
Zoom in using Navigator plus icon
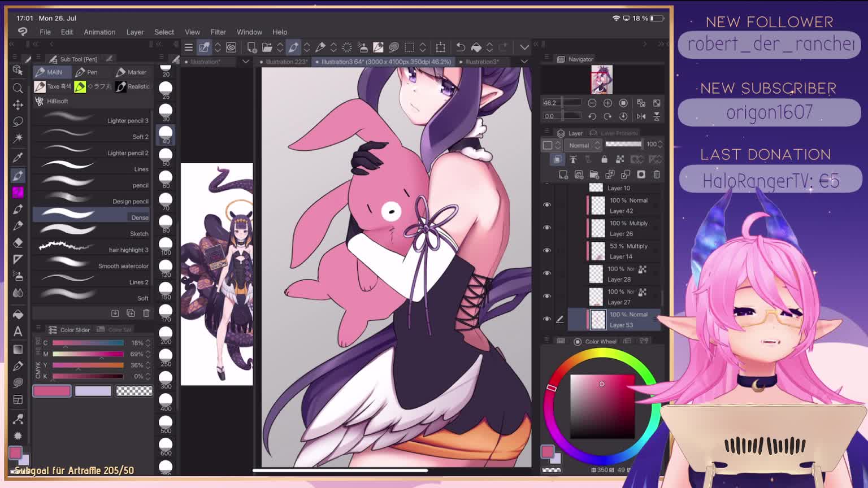(607, 103)
